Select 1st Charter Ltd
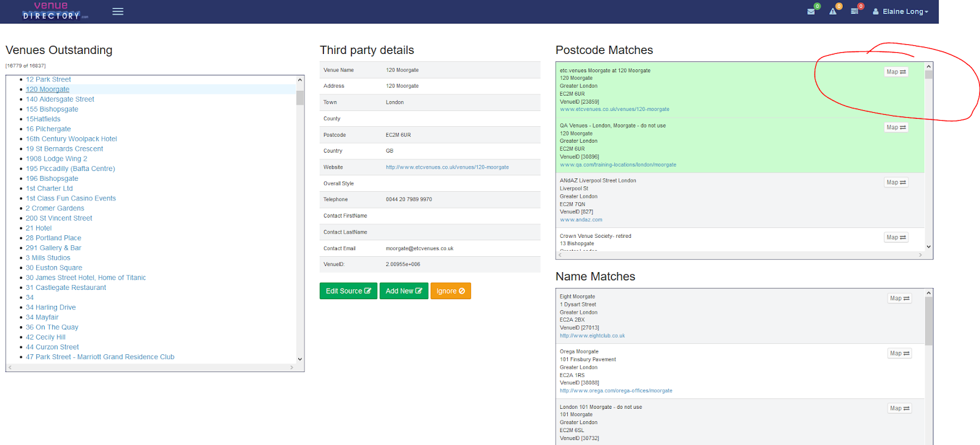 50,188
